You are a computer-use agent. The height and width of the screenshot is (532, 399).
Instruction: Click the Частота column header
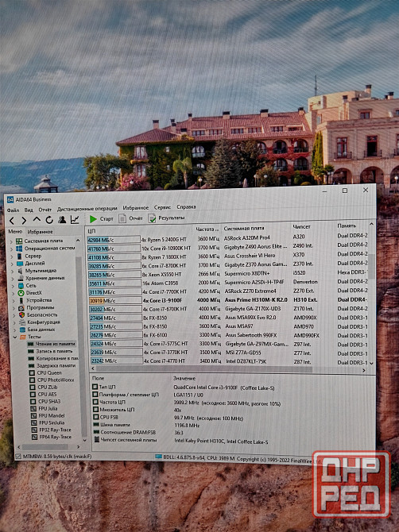207,229
